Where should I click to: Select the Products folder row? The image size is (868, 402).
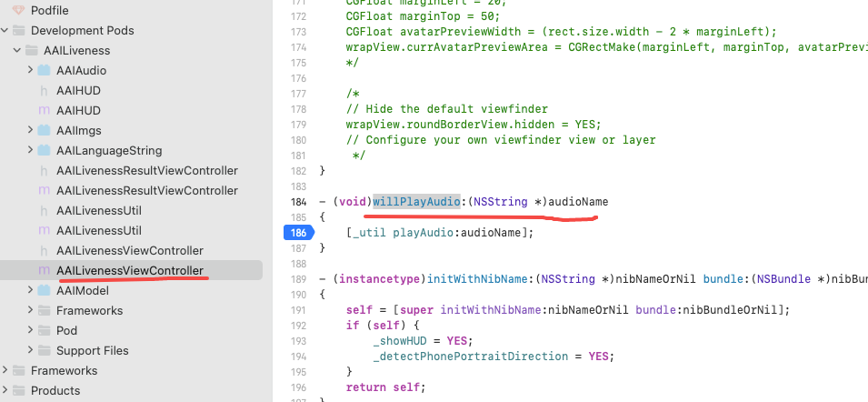pyautogui.click(x=131, y=390)
